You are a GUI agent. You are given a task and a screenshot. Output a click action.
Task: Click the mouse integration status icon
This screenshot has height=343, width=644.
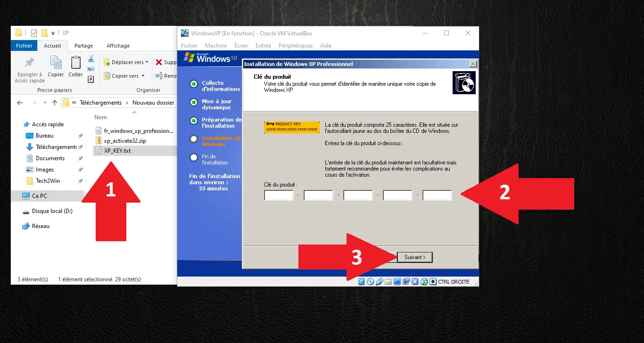[423, 281]
